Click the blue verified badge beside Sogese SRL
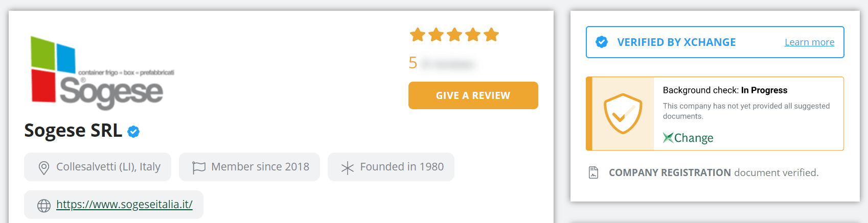 [x=133, y=132]
